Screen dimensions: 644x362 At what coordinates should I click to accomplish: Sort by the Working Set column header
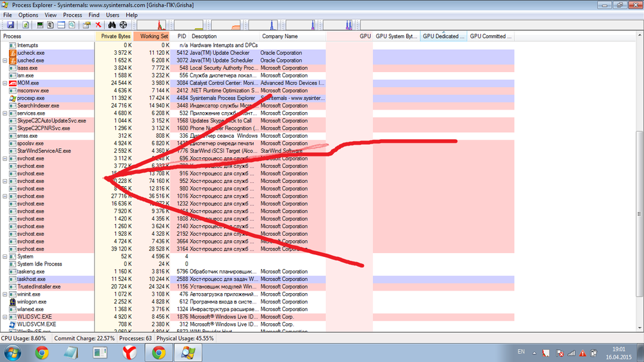click(x=151, y=36)
